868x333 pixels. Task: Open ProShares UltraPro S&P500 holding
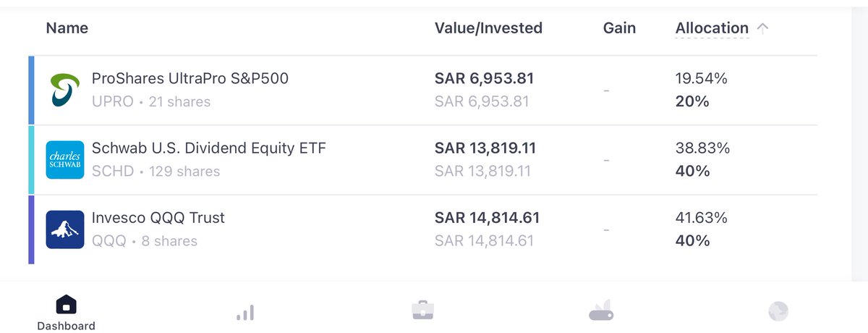(x=190, y=79)
